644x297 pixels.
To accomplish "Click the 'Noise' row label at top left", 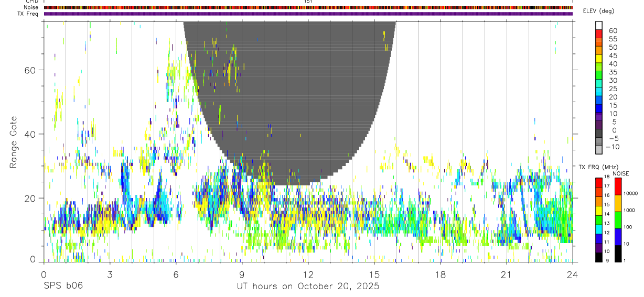I will click(31, 7).
